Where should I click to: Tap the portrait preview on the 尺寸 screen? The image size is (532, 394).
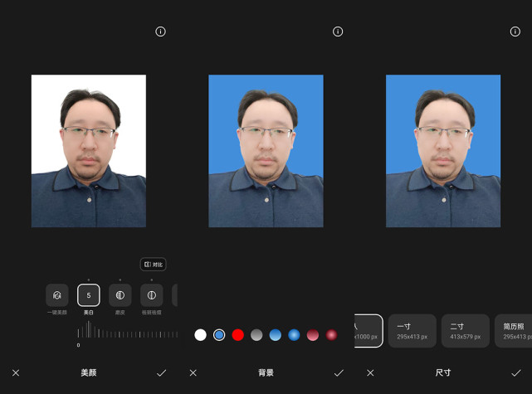coord(443,151)
